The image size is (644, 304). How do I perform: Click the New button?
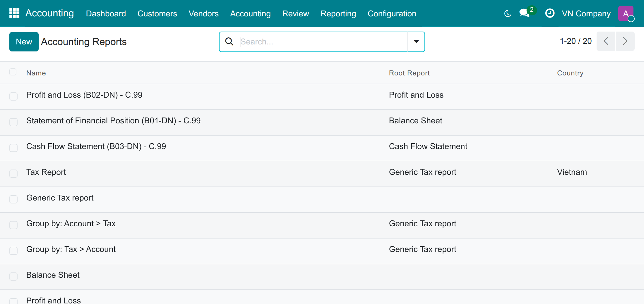(x=24, y=42)
